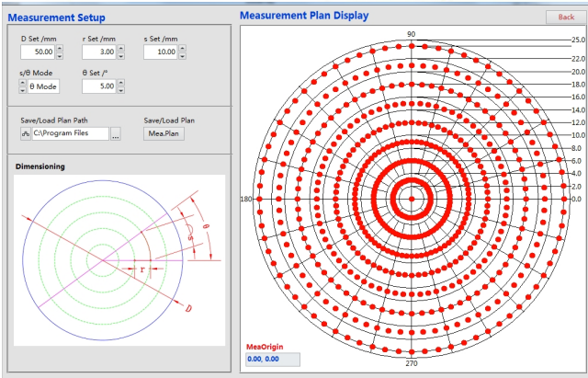Decrease s Set value with down arrow

182,56
